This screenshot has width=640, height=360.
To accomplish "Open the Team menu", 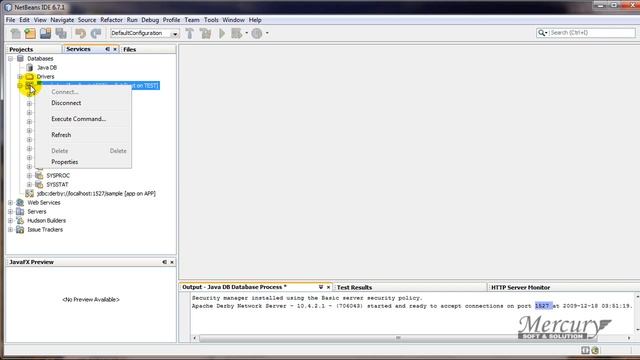I will pyautogui.click(x=192, y=20).
